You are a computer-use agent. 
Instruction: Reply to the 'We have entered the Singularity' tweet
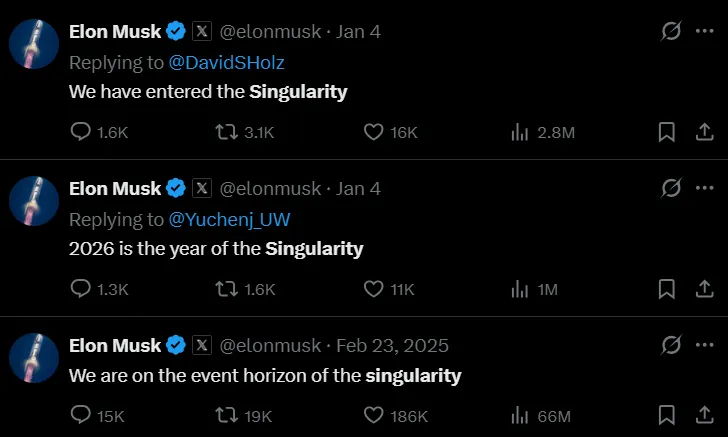[82, 132]
